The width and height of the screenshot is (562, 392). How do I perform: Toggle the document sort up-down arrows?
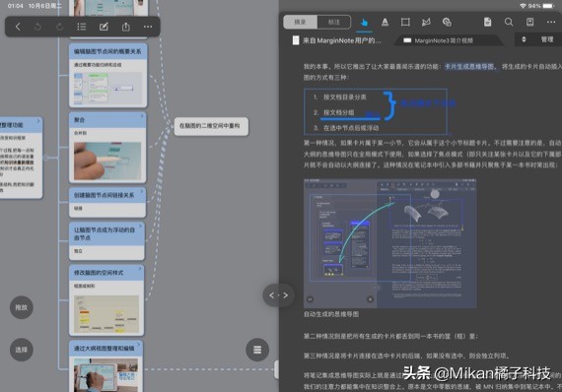point(524,39)
